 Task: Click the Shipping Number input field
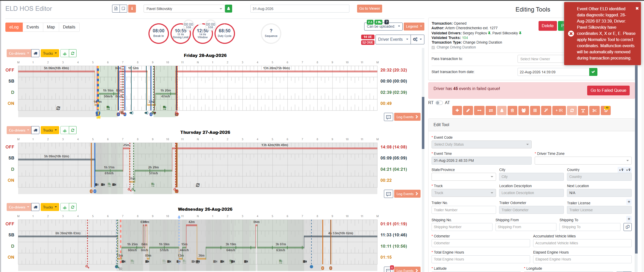coord(462,227)
